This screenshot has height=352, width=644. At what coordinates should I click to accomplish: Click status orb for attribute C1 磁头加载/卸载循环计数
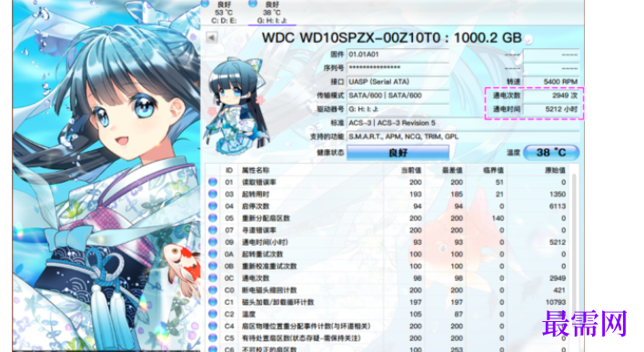213,302
